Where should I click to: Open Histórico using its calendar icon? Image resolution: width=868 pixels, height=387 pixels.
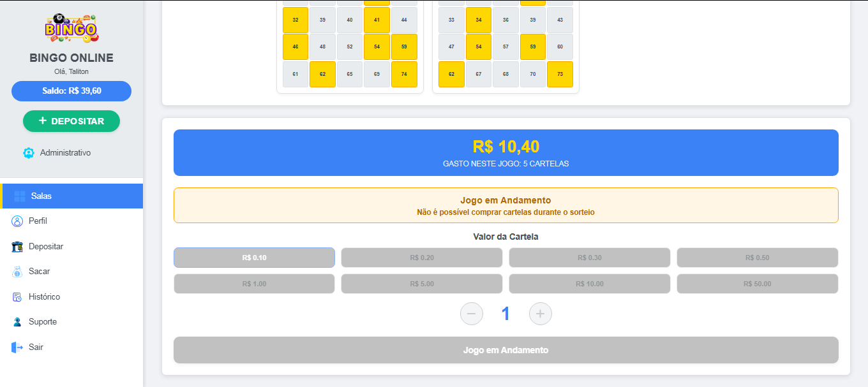[19, 296]
